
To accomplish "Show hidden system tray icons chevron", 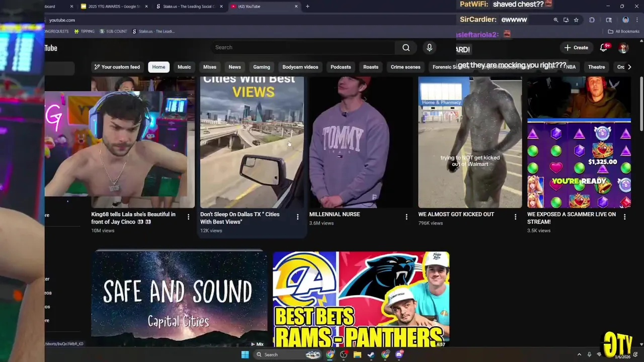I will pos(579,354).
